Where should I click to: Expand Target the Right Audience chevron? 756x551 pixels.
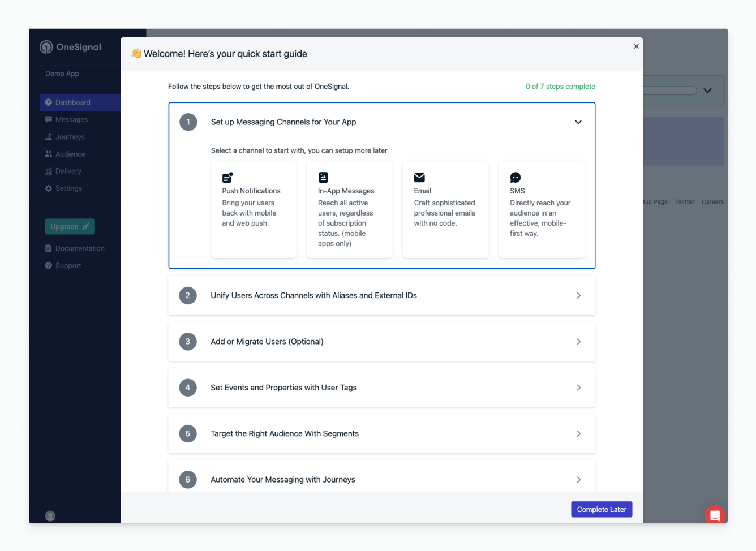(x=578, y=434)
